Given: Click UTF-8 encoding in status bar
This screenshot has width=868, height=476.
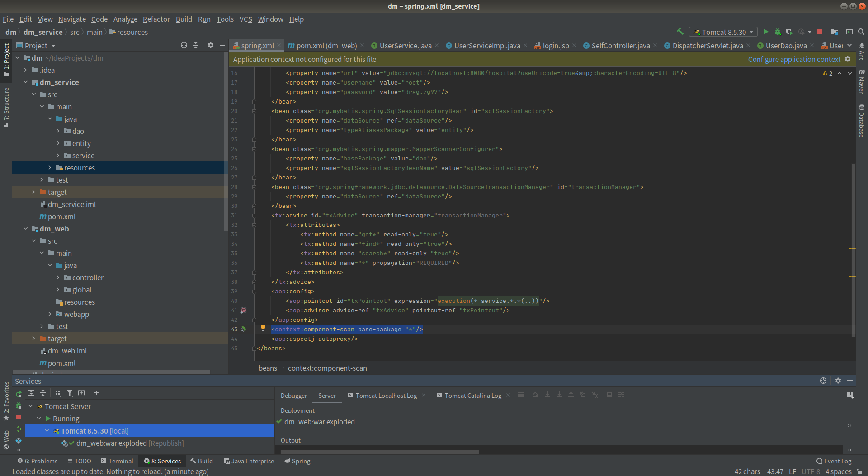Looking at the screenshot, I should pos(811,471).
